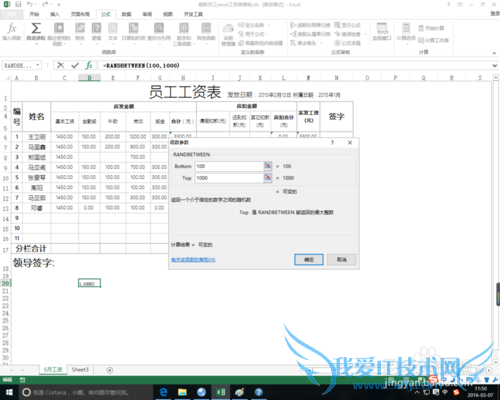Click the confirm checkmark beside the formula bar

tap(75, 65)
